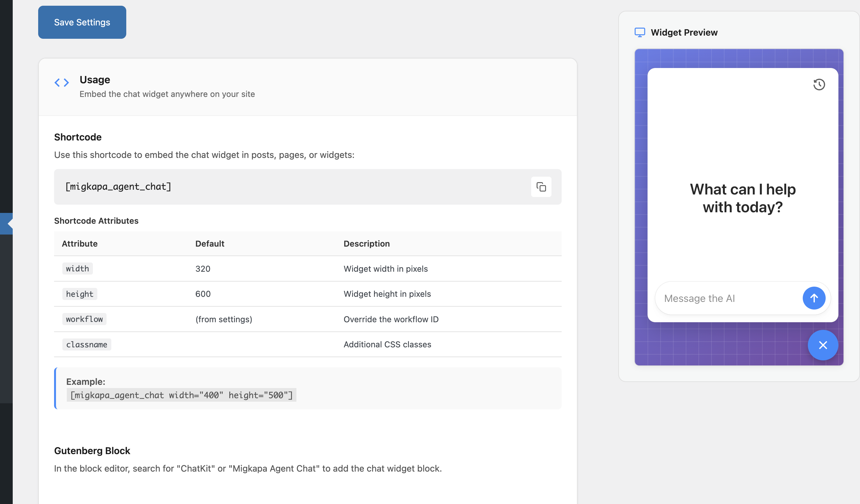The image size is (860, 504).
Task: Select the classname attribute code tag
Action: click(x=87, y=344)
